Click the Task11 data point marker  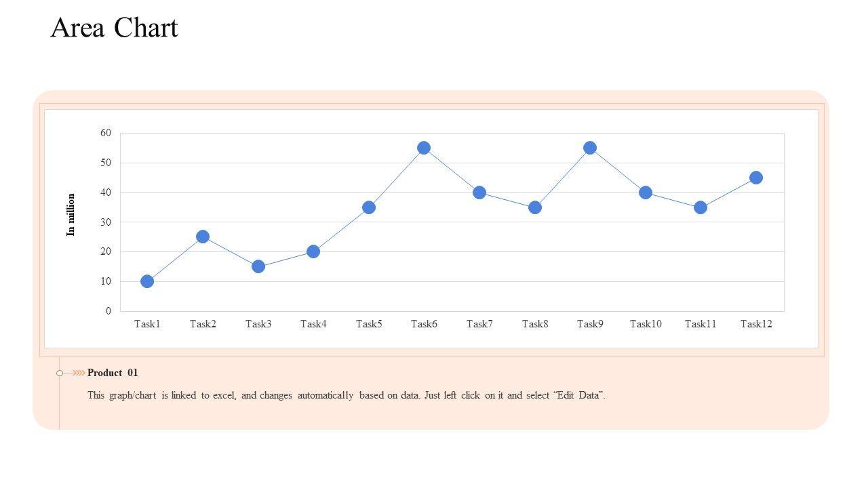pyautogui.click(x=701, y=207)
